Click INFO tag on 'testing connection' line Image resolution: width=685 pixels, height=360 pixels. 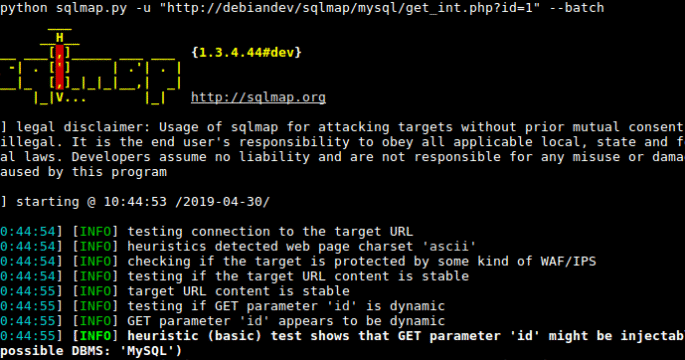[95, 231]
